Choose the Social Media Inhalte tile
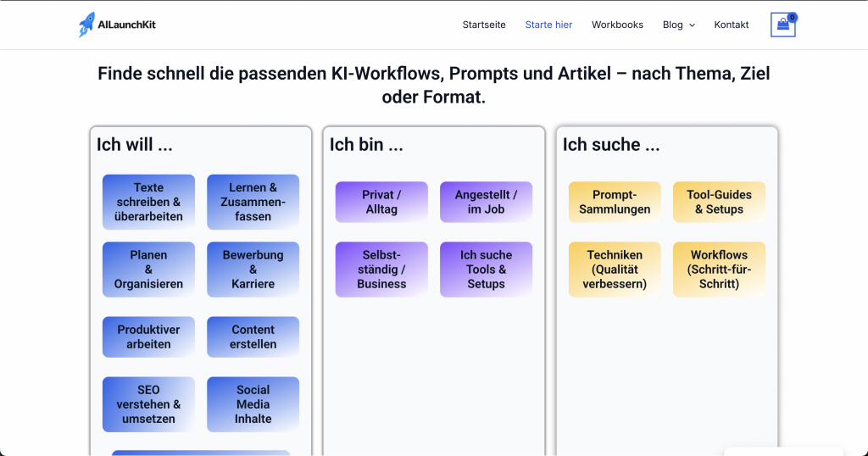The image size is (868, 456). tap(253, 404)
